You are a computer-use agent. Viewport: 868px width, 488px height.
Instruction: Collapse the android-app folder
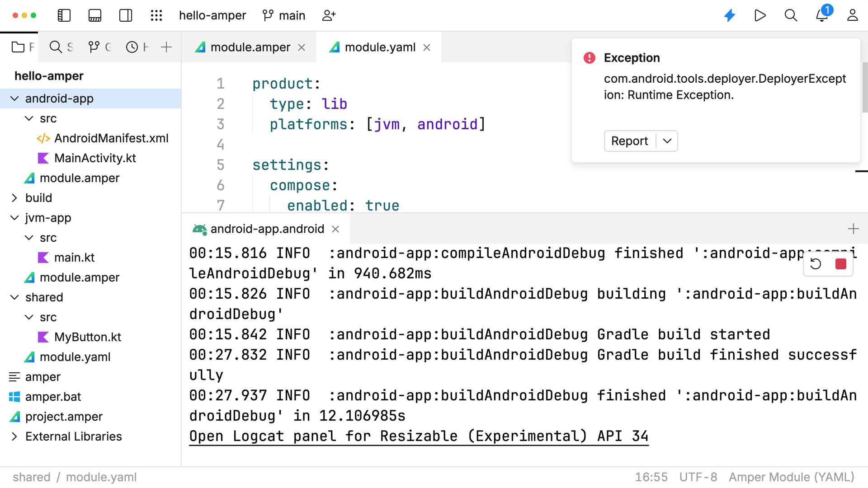14,99
